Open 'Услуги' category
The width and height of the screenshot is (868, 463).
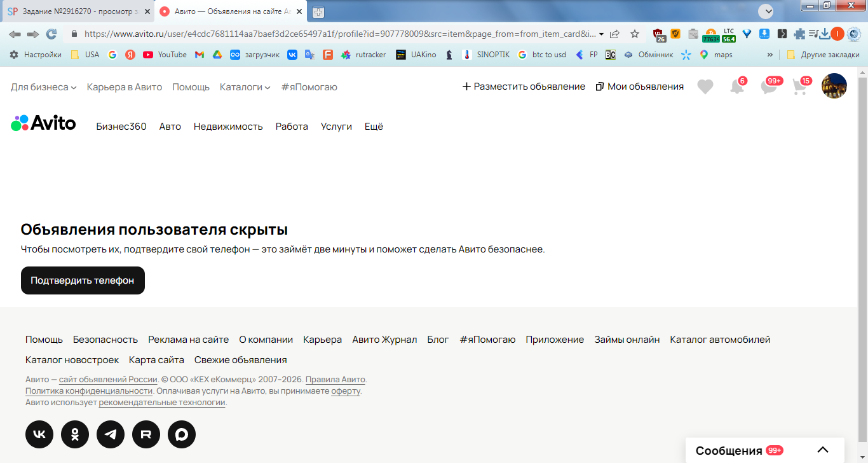(336, 127)
